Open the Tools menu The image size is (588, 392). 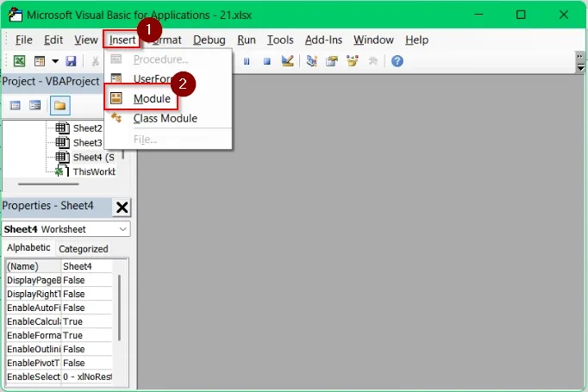click(280, 40)
